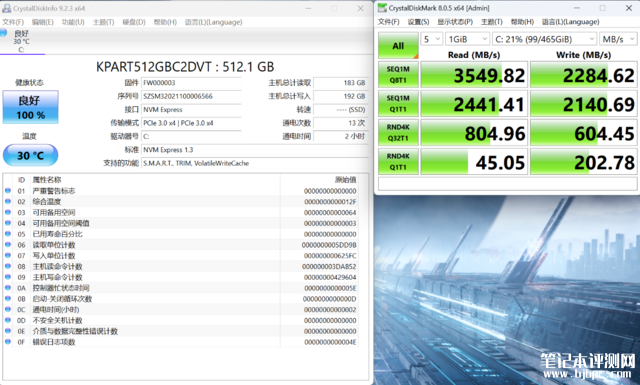
Task: Run all benchmarks with the All button
Action: tap(398, 45)
